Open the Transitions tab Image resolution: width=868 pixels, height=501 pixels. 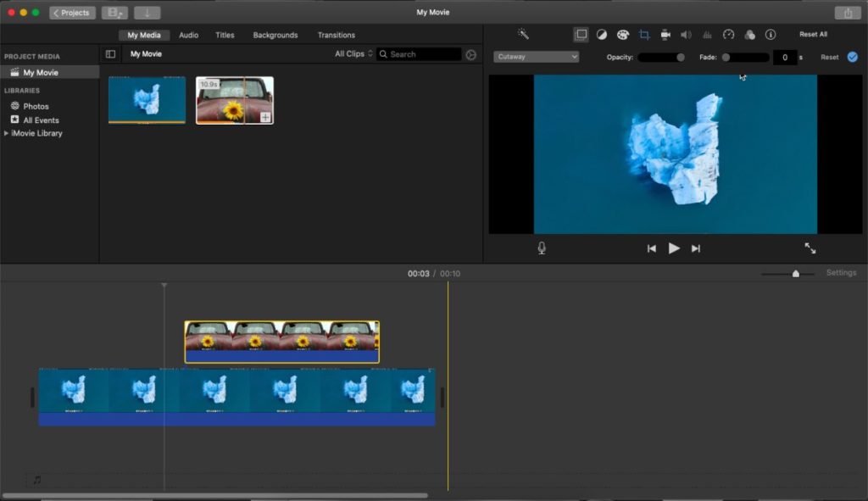pyautogui.click(x=336, y=35)
